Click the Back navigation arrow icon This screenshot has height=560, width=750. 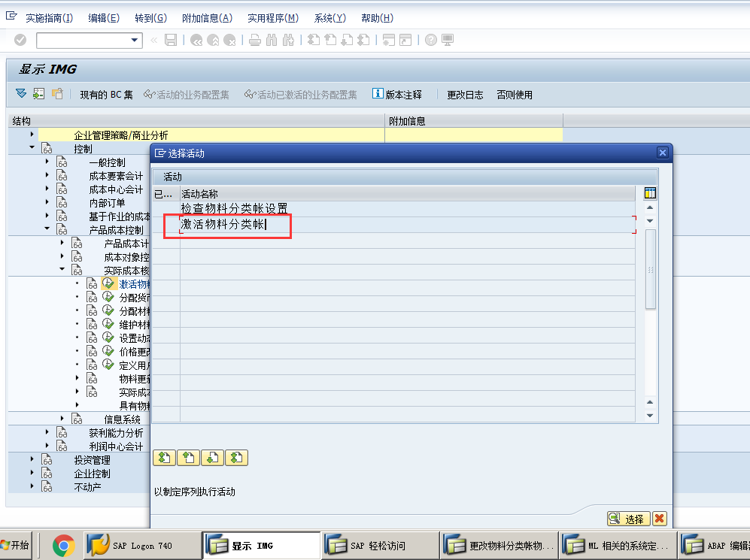click(x=195, y=40)
